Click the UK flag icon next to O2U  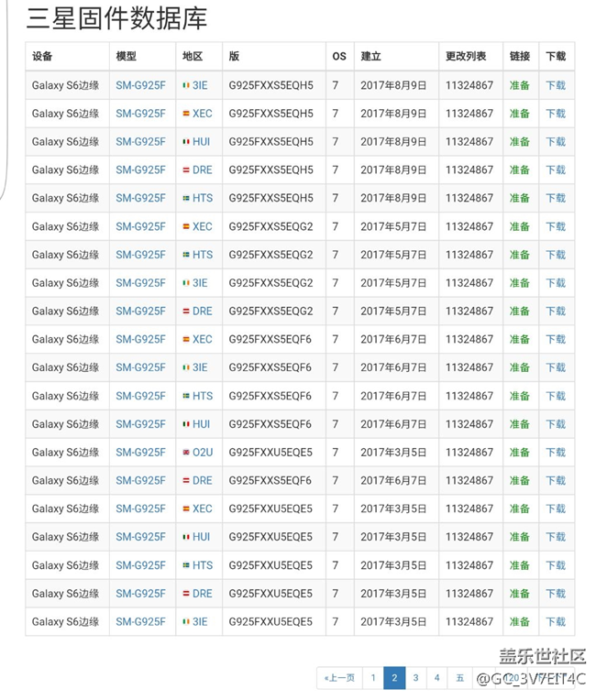186,453
